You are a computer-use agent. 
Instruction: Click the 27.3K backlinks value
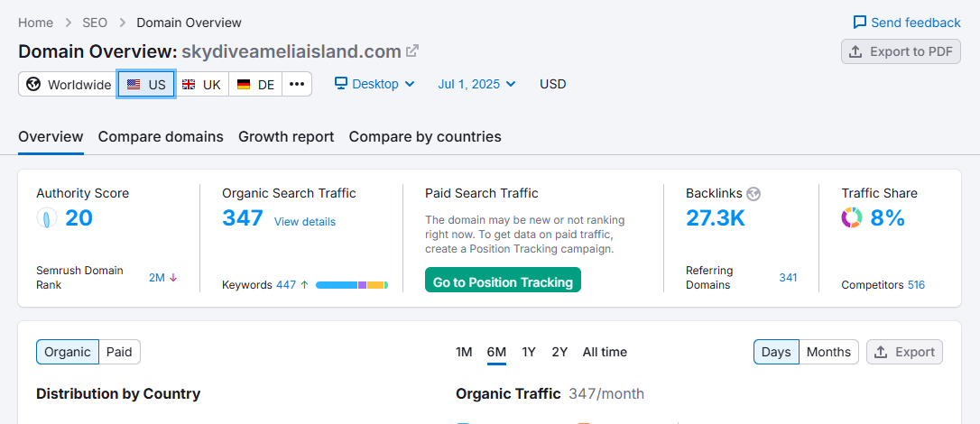[x=715, y=218]
